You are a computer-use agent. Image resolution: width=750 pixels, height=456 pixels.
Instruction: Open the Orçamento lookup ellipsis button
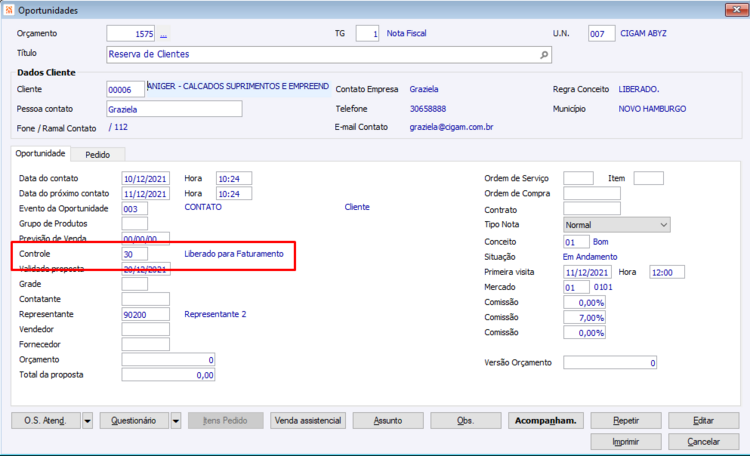[x=164, y=34]
